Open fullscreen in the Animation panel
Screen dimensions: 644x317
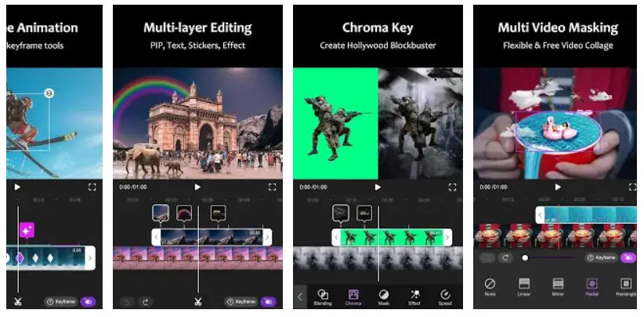92,187
